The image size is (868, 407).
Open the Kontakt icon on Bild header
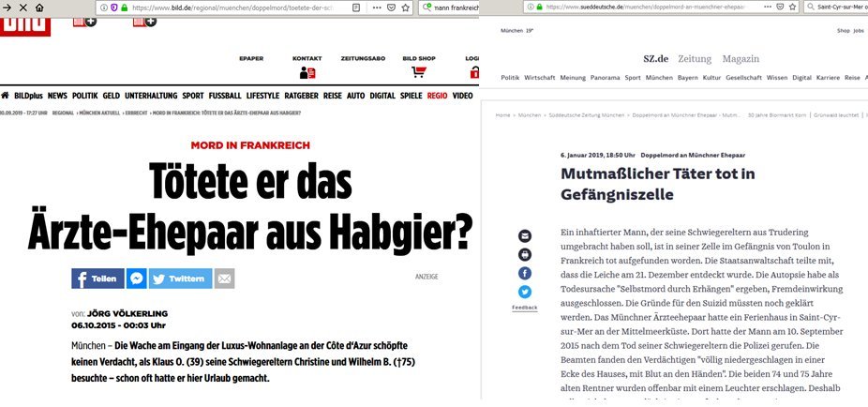point(307,73)
